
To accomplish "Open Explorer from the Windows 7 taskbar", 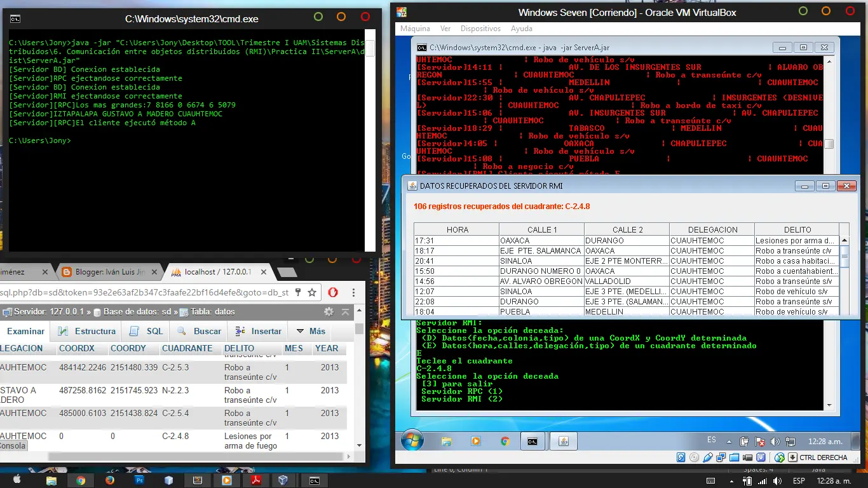I will coord(447,441).
